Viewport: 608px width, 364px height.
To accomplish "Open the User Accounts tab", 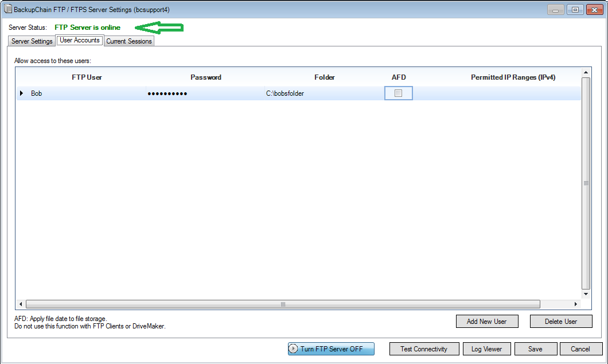I will click(80, 40).
